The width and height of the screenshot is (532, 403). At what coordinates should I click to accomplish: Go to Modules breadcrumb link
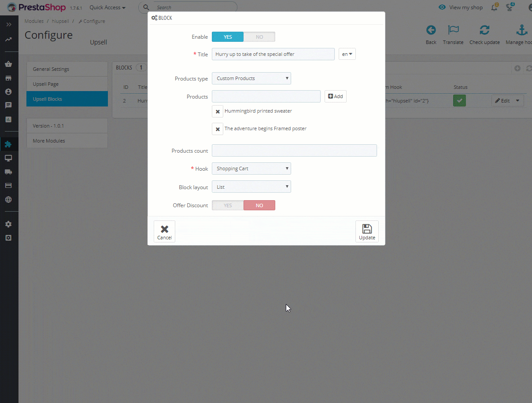click(34, 21)
